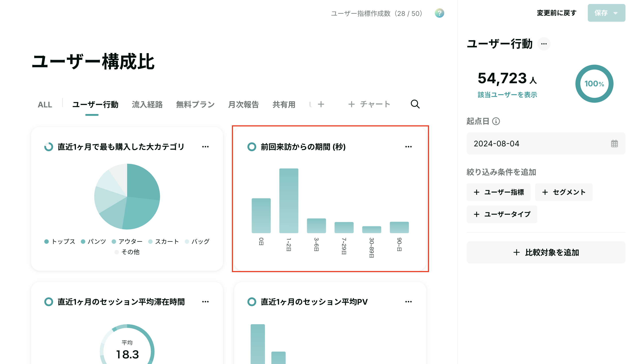This screenshot has height=364, width=633.
Task: Toggle スカート legend swatch
Action: [150, 242]
